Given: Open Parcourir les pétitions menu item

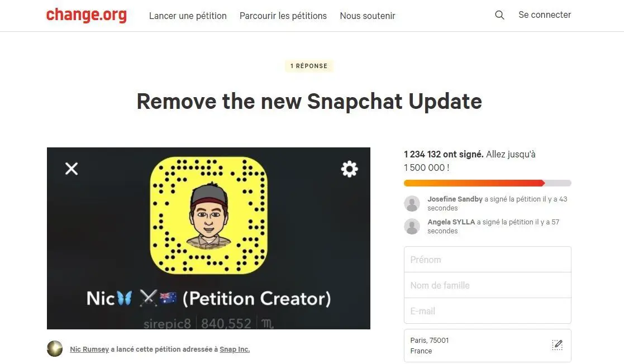Looking at the screenshot, I should 283,16.
